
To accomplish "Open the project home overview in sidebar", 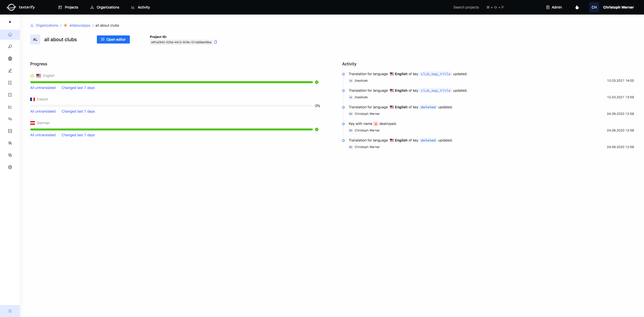I will [10, 34].
